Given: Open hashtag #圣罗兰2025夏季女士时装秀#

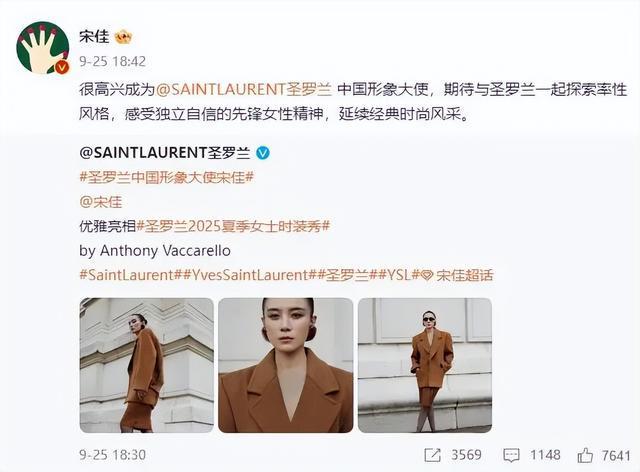Looking at the screenshot, I should pos(233,226).
